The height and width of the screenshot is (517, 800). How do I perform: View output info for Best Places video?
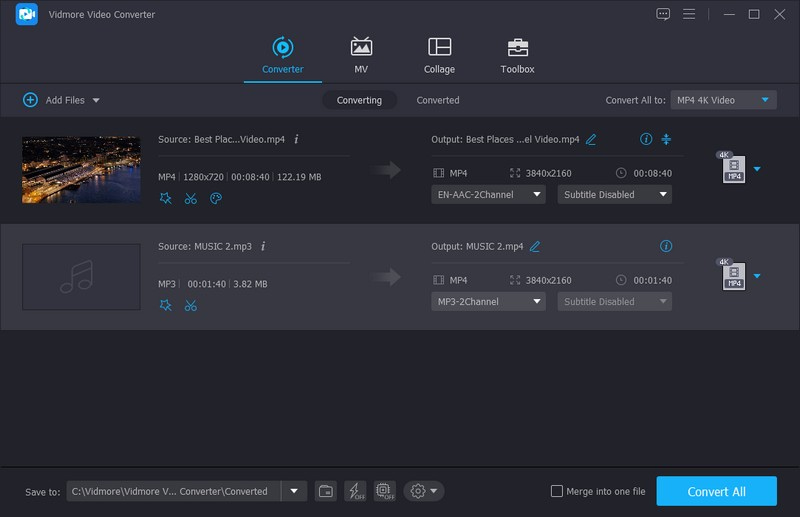(x=646, y=139)
